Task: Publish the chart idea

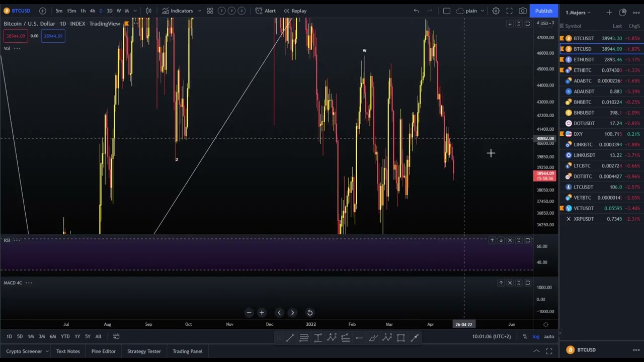Action: [543, 11]
